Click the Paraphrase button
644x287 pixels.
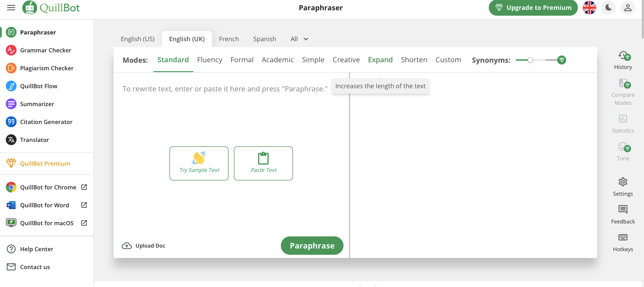pyautogui.click(x=312, y=245)
